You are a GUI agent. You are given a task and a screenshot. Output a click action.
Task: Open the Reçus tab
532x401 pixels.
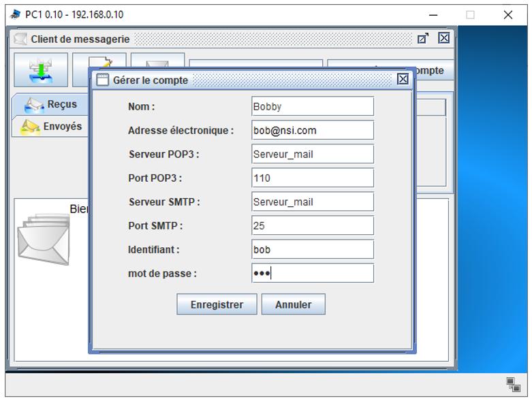[51, 105]
